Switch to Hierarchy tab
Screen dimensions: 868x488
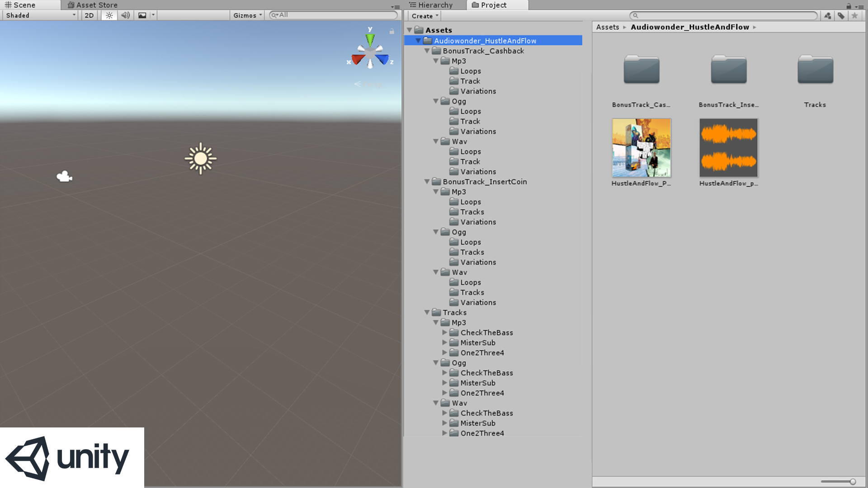[x=431, y=5]
